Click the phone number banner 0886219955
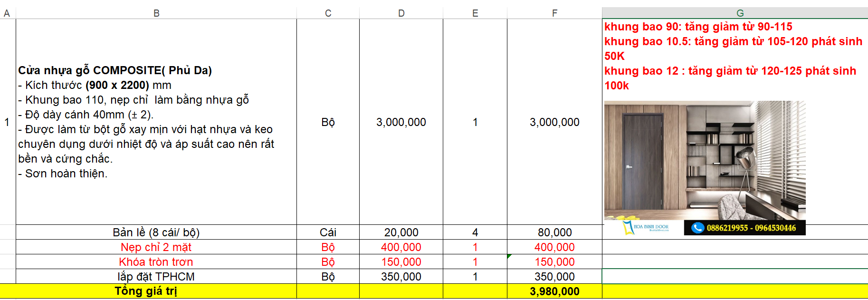The width and height of the screenshot is (868, 300). coord(751,228)
